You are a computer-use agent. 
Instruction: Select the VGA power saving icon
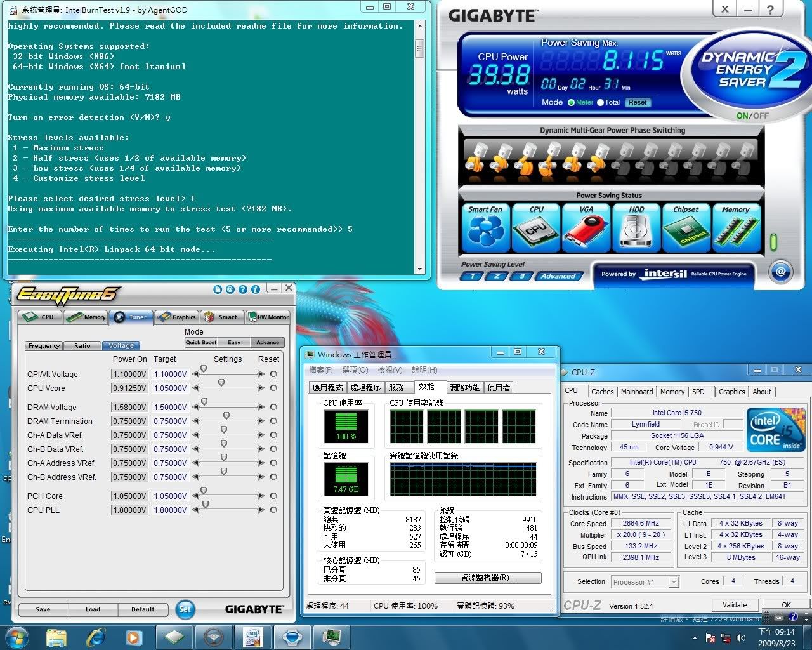click(x=586, y=227)
